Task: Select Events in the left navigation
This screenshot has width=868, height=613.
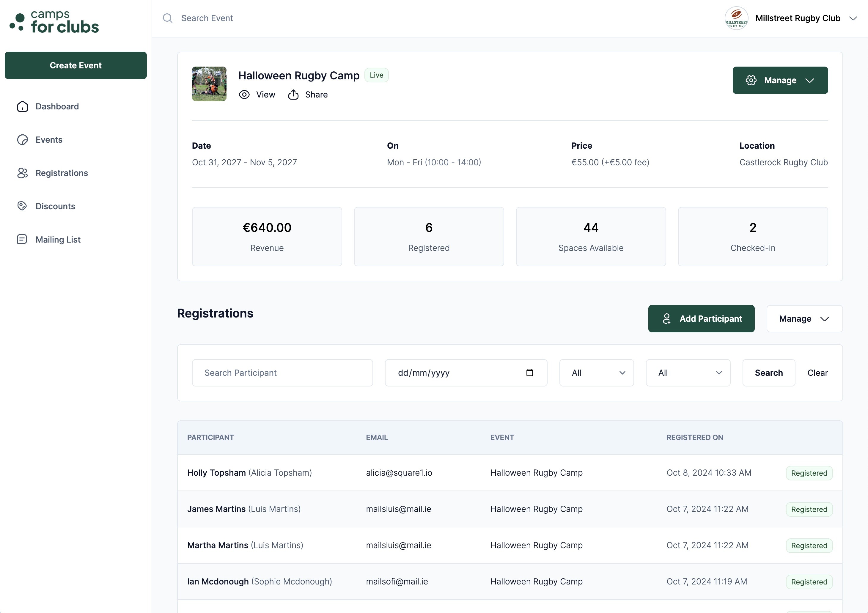Action: 49,139
